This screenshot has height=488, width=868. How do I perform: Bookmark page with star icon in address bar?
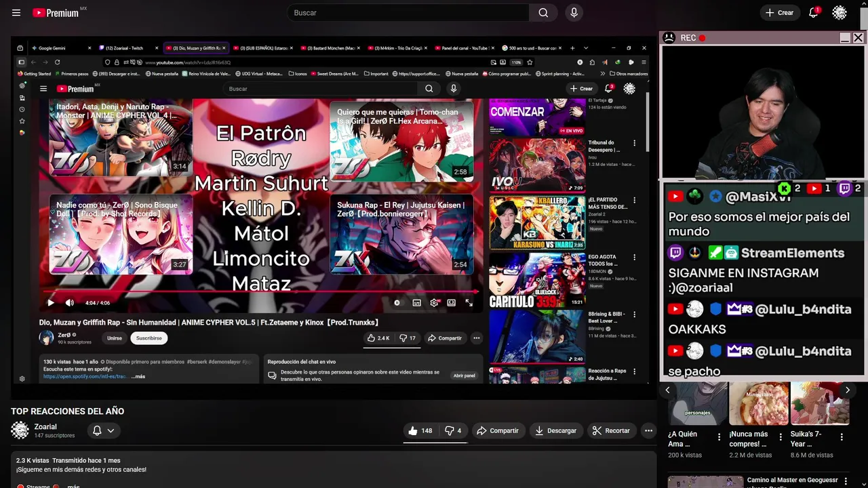coord(530,62)
